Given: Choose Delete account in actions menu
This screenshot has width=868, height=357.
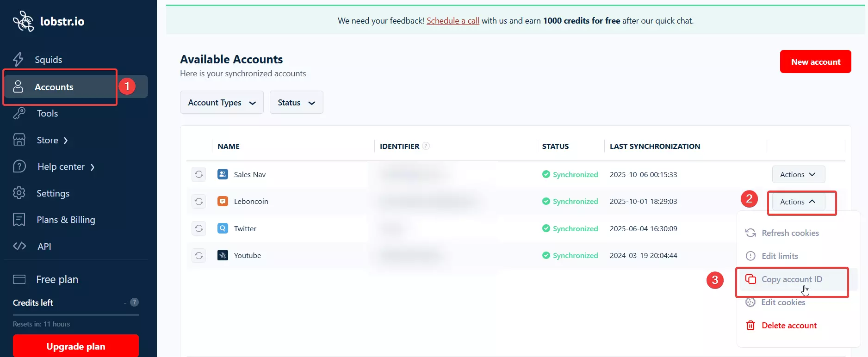Looking at the screenshot, I should pyautogui.click(x=789, y=326).
